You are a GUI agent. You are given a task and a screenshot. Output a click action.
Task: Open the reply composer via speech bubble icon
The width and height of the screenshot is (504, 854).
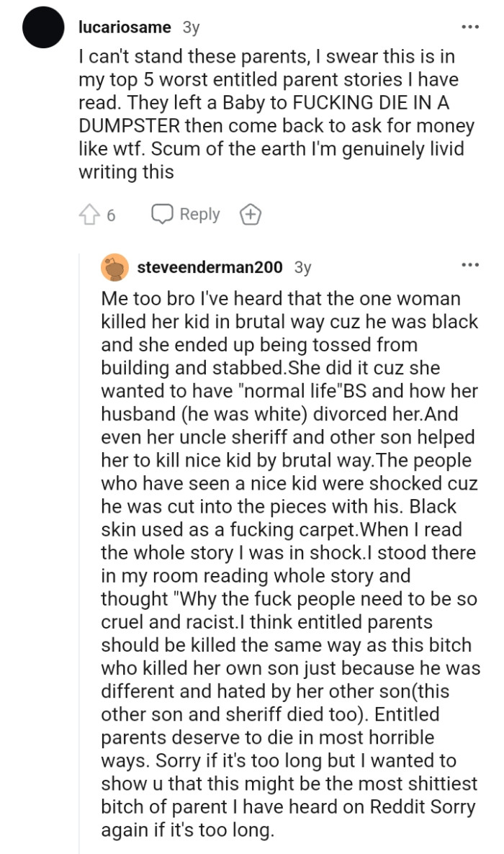click(x=163, y=214)
